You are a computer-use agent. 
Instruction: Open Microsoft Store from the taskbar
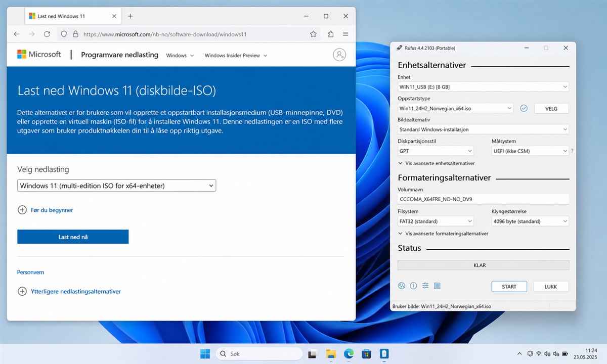pyautogui.click(x=367, y=353)
